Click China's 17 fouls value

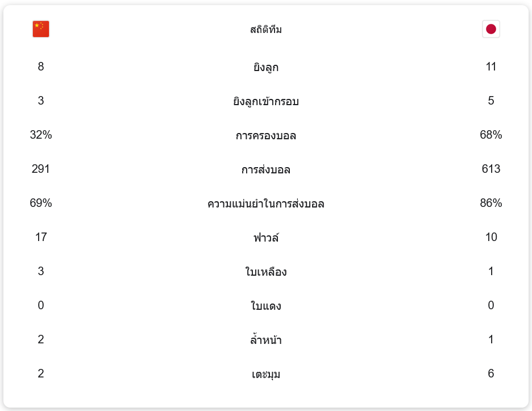coord(41,237)
